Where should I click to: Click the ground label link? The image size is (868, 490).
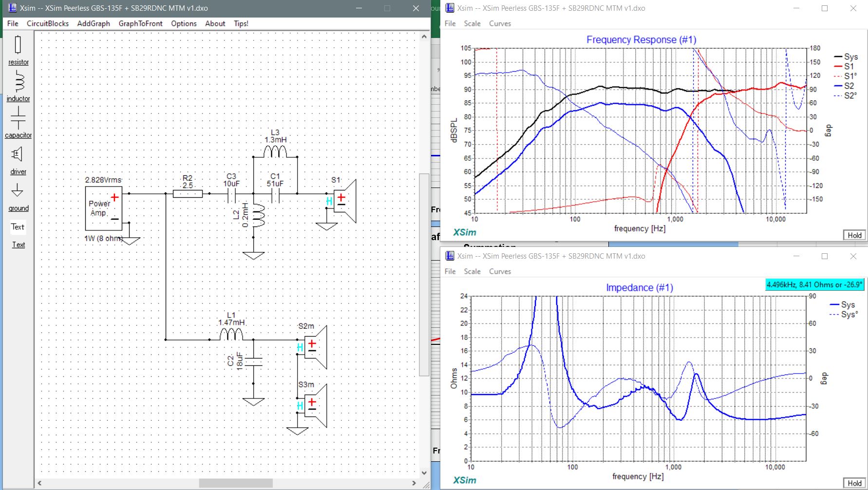pos(18,208)
